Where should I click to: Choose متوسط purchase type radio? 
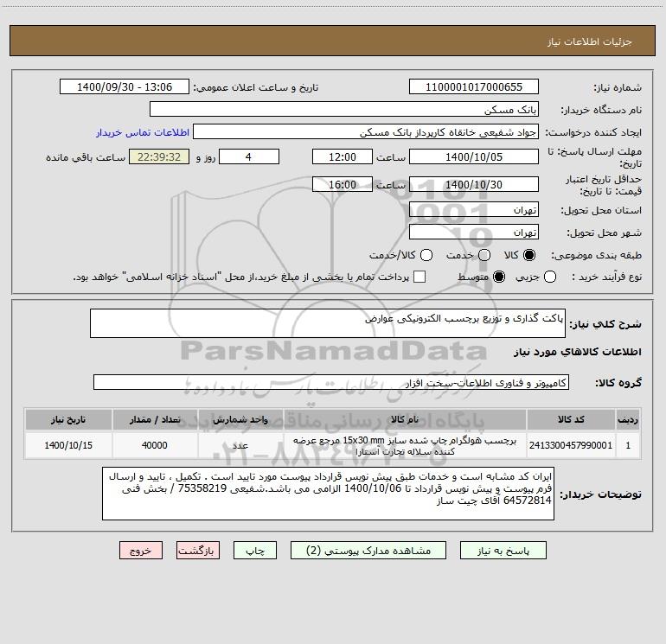pyautogui.click(x=499, y=277)
